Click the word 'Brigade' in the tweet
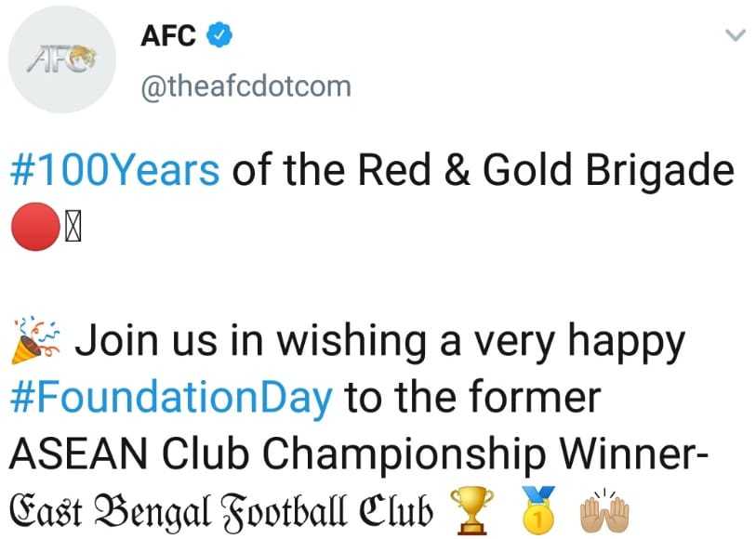 660,172
